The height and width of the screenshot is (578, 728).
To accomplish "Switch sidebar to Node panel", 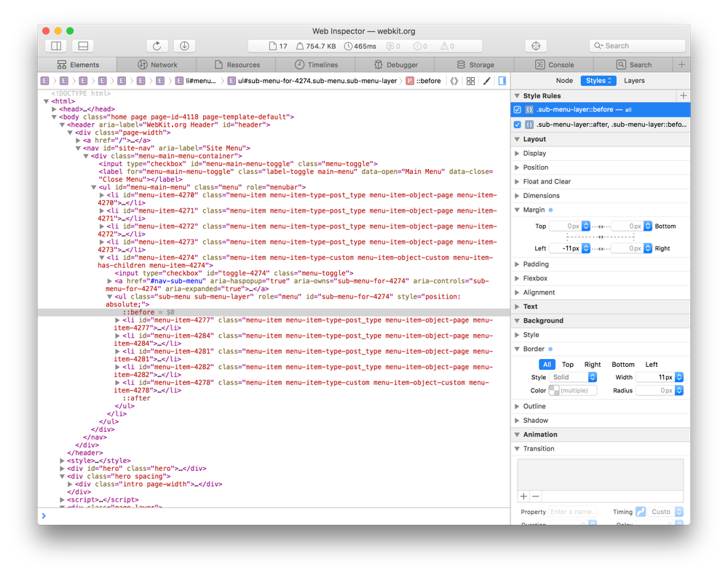I will 564,81.
